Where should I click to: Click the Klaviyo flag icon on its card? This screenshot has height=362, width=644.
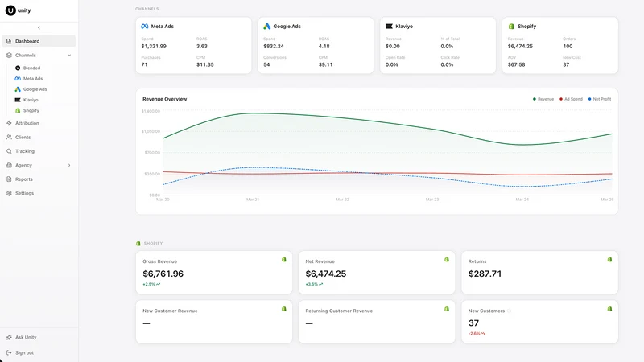coord(389,27)
